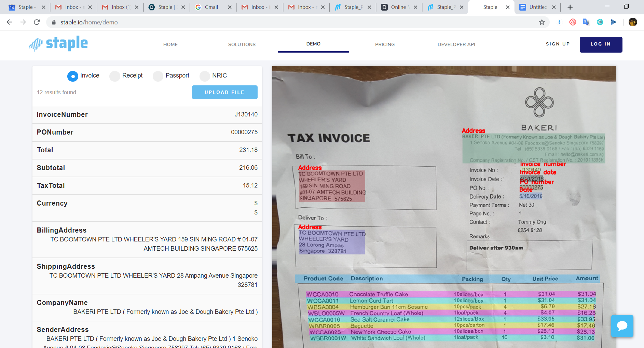Click the BillingAddress heading
The width and height of the screenshot is (644, 348).
tap(62, 230)
